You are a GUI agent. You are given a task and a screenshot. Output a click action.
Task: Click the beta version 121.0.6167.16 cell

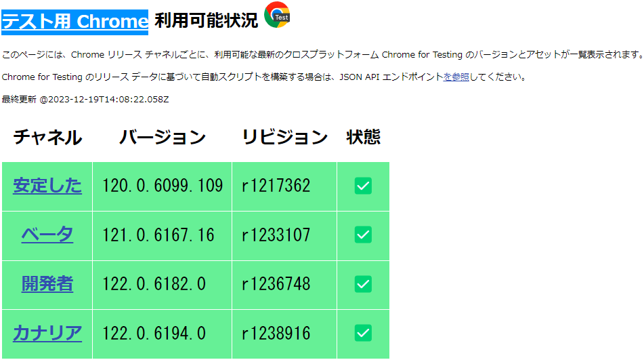click(x=158, y=235)
